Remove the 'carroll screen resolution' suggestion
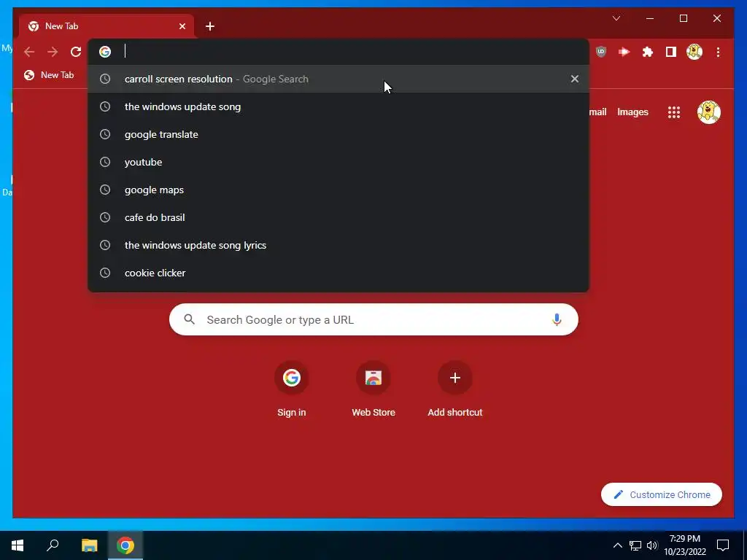The image size is (747, 560). click(575, 79)
